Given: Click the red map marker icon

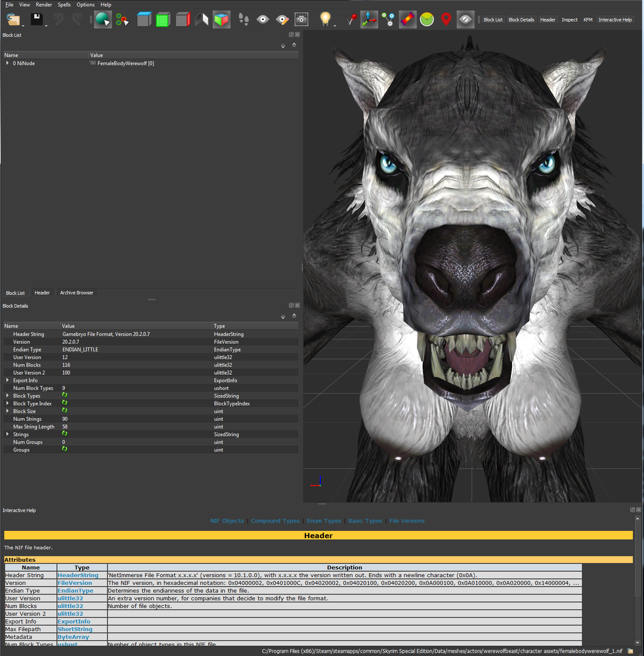Looking at the screenshot, I should [446, 19].
